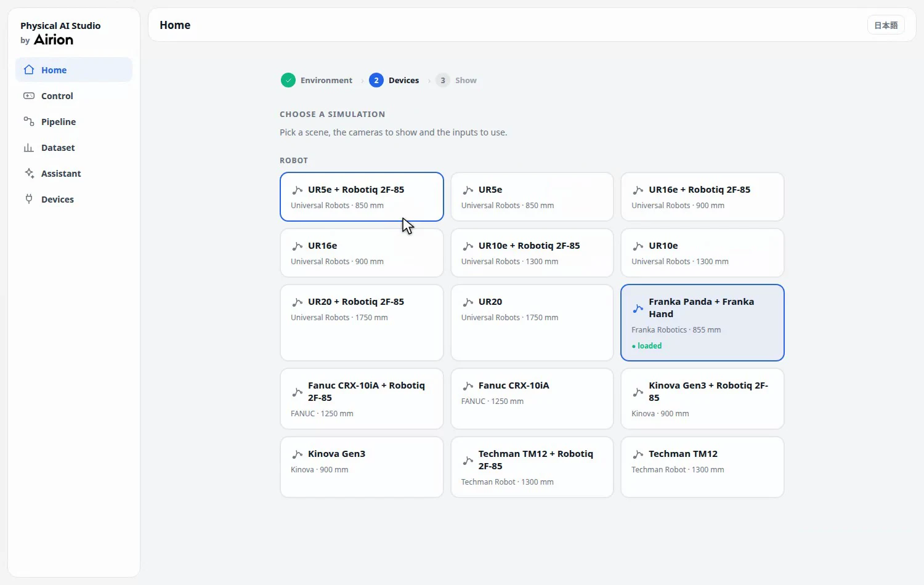Choose the plain Kinova Gen3 title
Screen dimensions: 924x585
pos(336,454)
